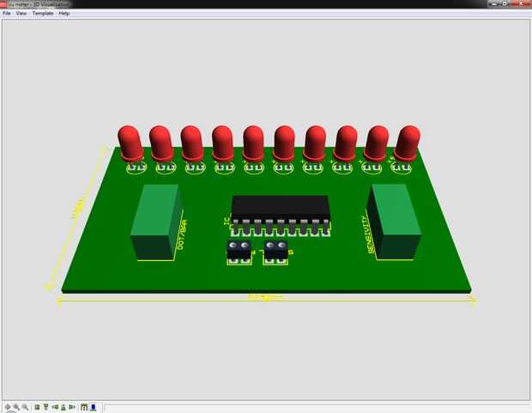532x413 pixels.
Task: Activate the Navigate crosshair tool
Action: [8, 407]
